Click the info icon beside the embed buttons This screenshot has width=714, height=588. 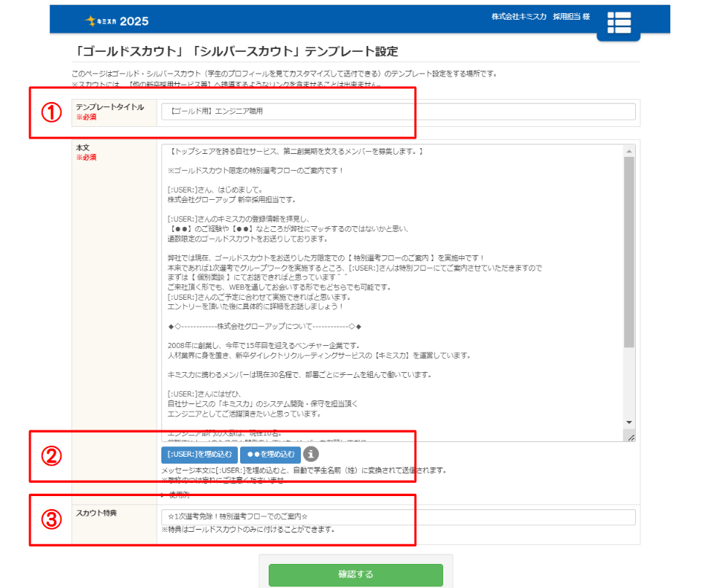[x=311, y=454]
